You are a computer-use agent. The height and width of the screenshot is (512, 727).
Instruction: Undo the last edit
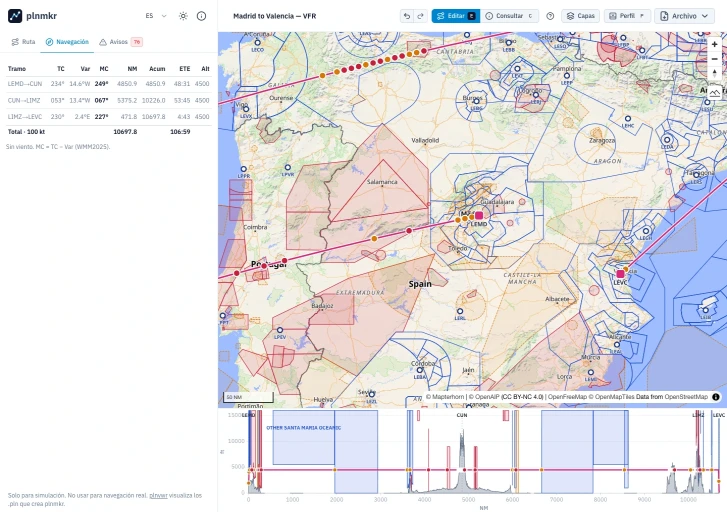(407, 16)
